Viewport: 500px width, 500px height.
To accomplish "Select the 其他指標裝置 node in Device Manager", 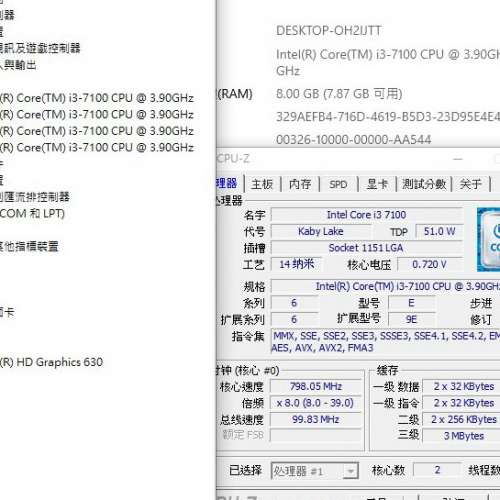I will coord(29,246).
